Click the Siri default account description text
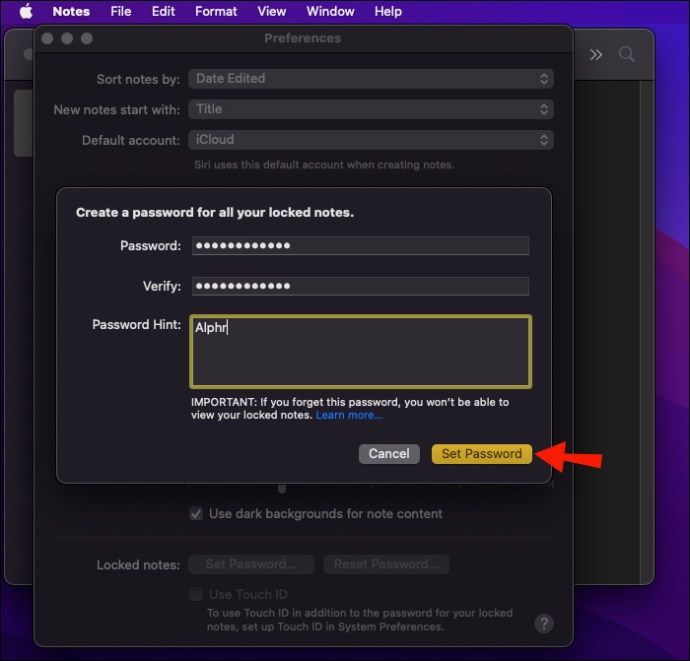Viewport: 690px width, 661px height. (324, 165)
